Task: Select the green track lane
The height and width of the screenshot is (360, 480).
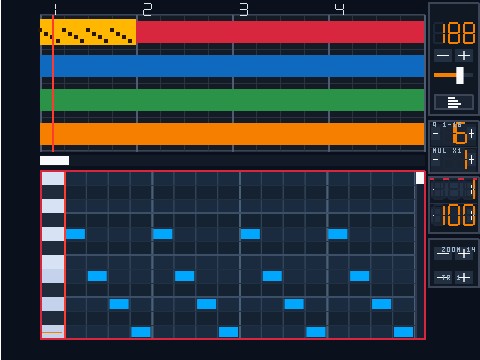Action: coord(232,100)
